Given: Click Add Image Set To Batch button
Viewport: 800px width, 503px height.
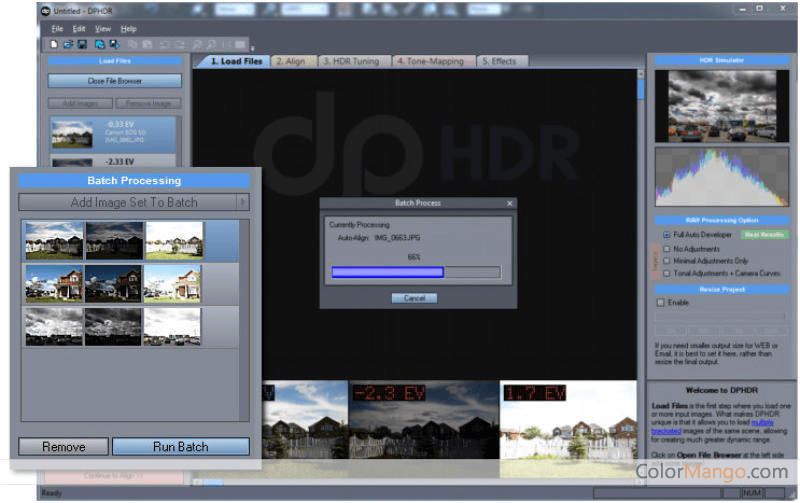Looking at the screenshot, I should [128, 202].
